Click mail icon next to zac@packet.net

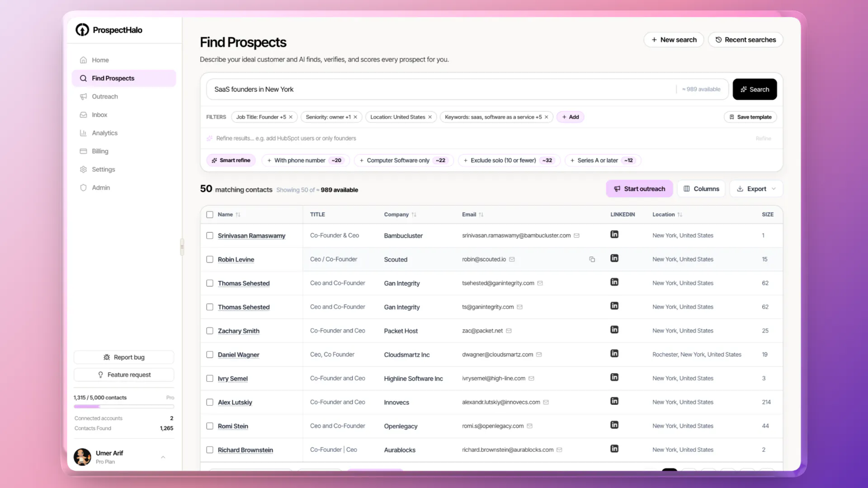(x=509, y=331)
